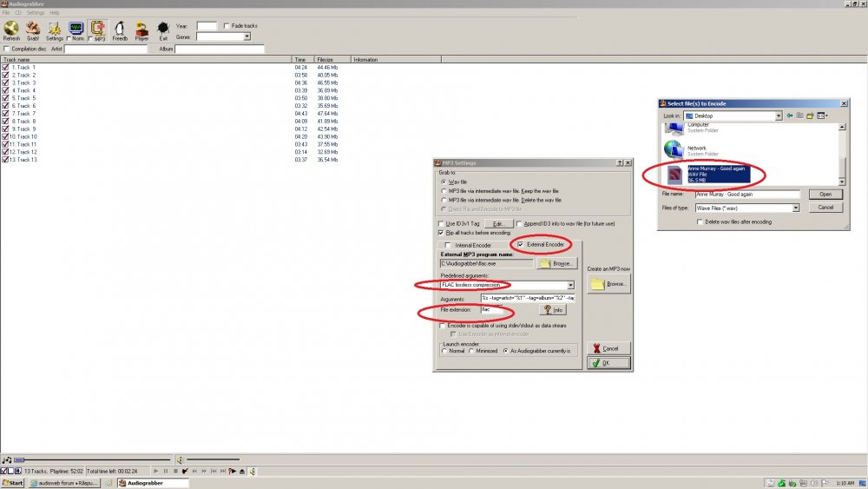This screenshot has width=868, height=489.
Task: Click the Exit bomb icon
Action: point(163,30)
